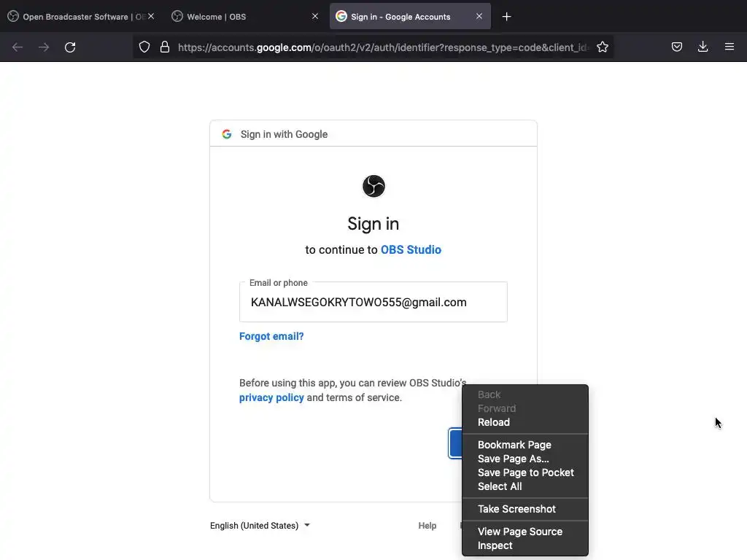Click the 'Sign in with Google' header text

point(284,134)
